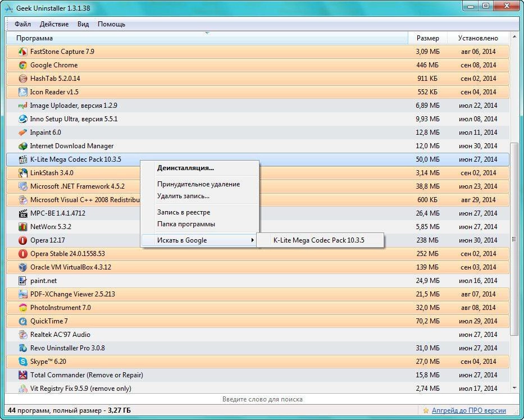
Task: Click the 44 программ status bar text
Action: tap(69, 410)
